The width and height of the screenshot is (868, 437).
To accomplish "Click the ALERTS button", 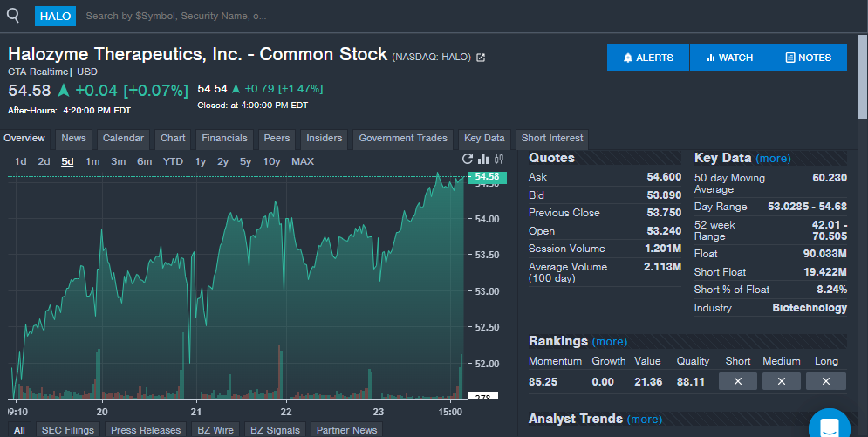I will [x=647, y=58].
